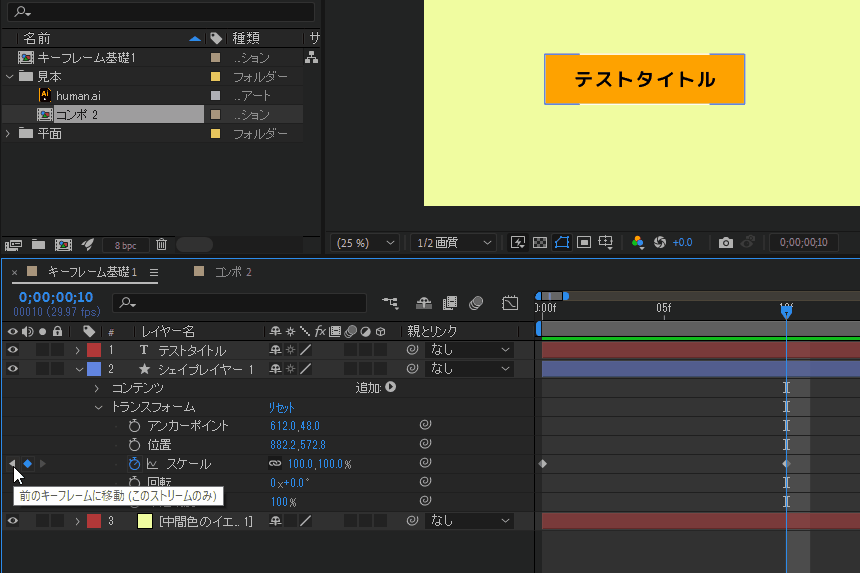The image size is (860, 573).
Task: Hide 中間色 solid layer eye icon
Action: 13,521
